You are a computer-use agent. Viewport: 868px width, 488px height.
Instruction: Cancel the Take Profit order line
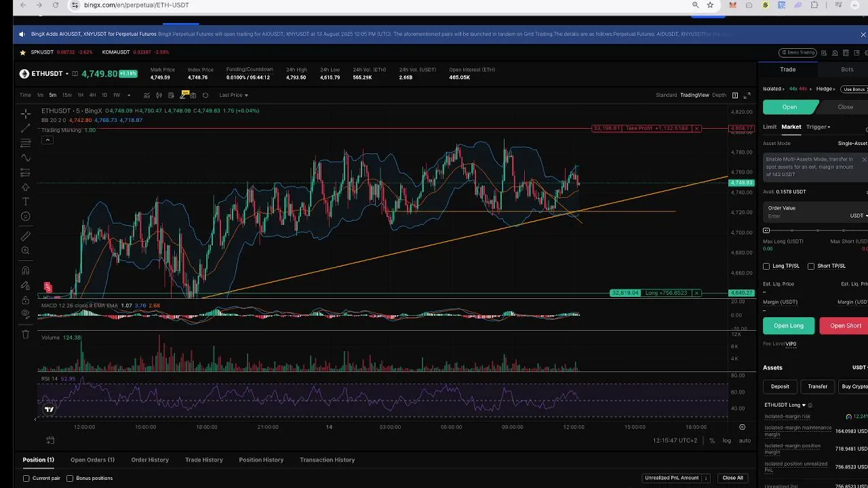tap(696, 128)
